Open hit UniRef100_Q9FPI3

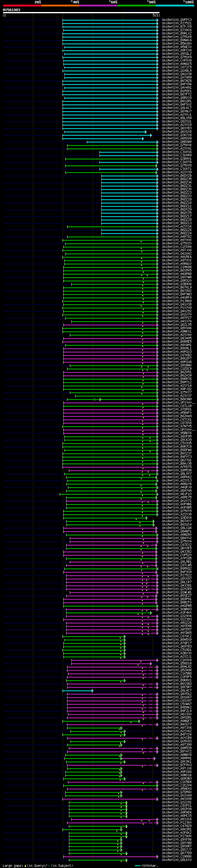coord(177,20)
